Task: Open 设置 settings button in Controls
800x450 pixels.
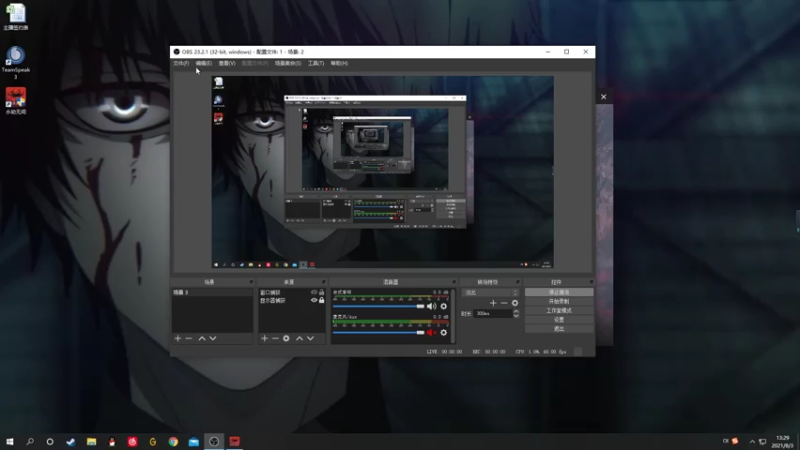Action: [x=559, y=320]
